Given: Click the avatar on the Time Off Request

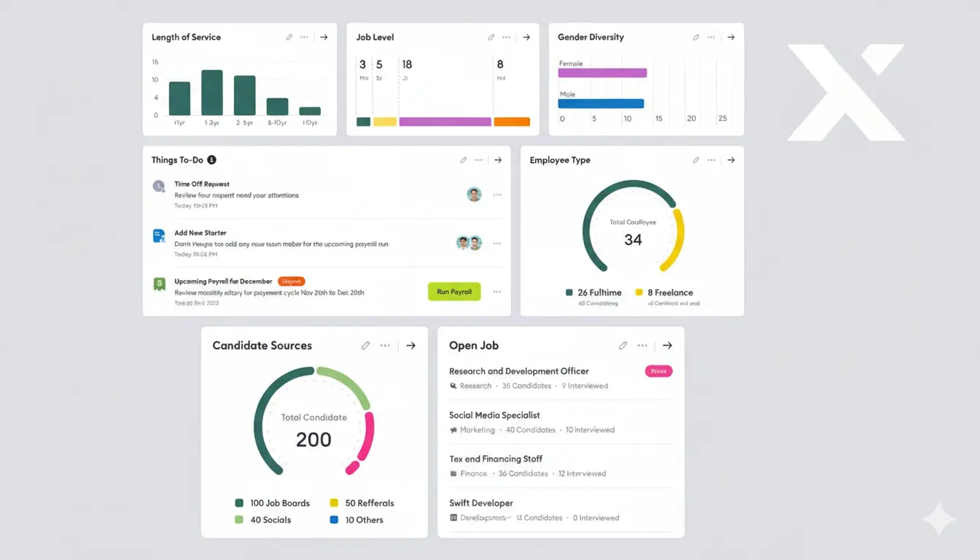Looking at the screenshot, I should 475,194.
